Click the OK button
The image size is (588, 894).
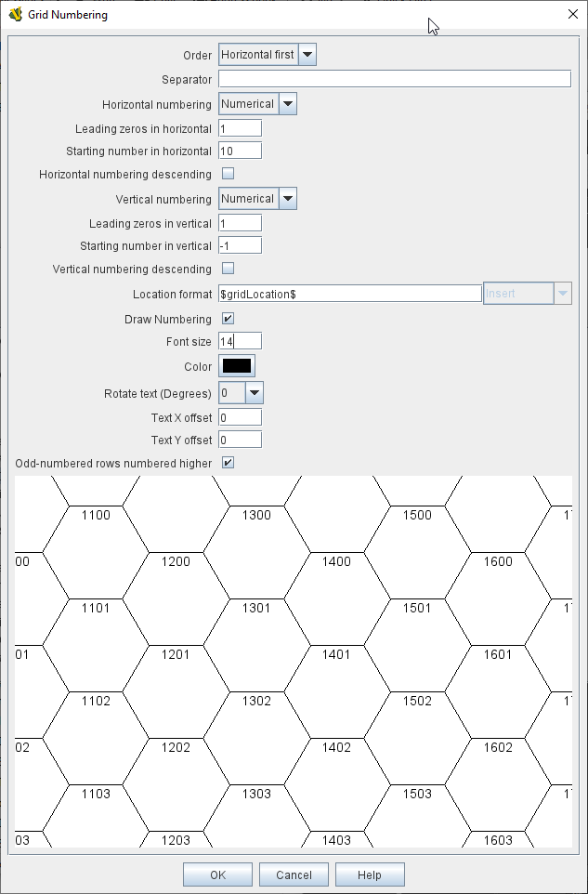tap(217, 874)
